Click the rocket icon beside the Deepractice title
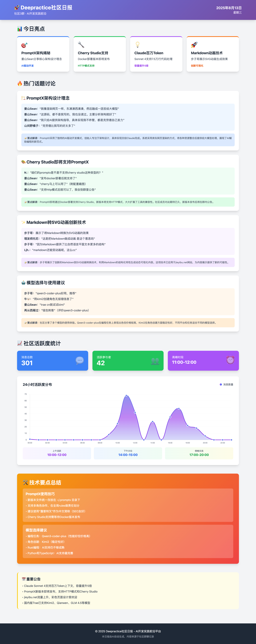The image size is (256, 644). [17, 8]
